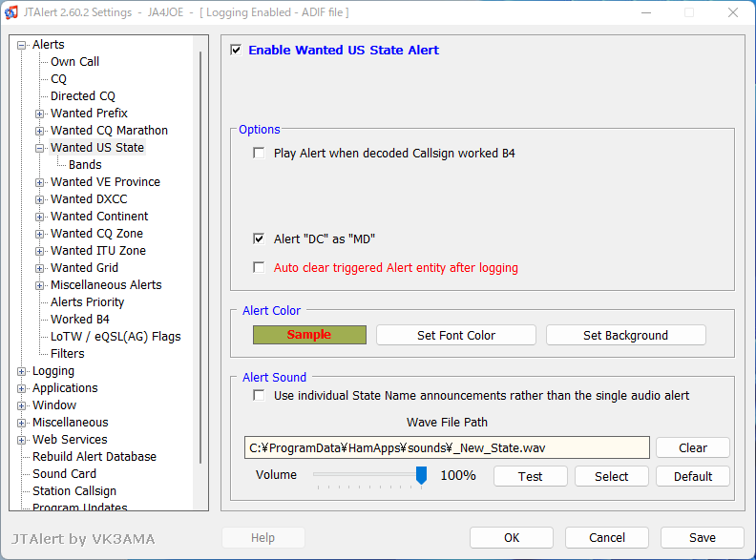Open the Sound Card settings item
The height and width of the screenshot is (560, 756).
click(x=64, y=474)
